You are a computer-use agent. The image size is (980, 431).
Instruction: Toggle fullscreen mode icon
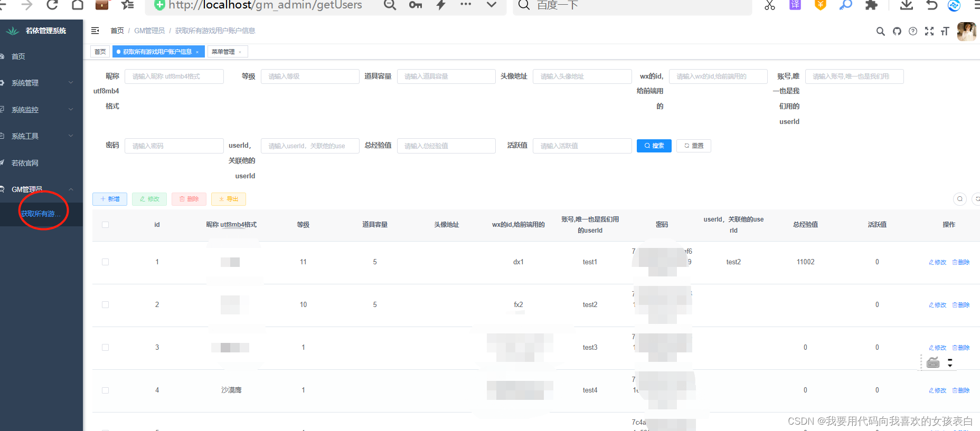(x=929, y=31)
